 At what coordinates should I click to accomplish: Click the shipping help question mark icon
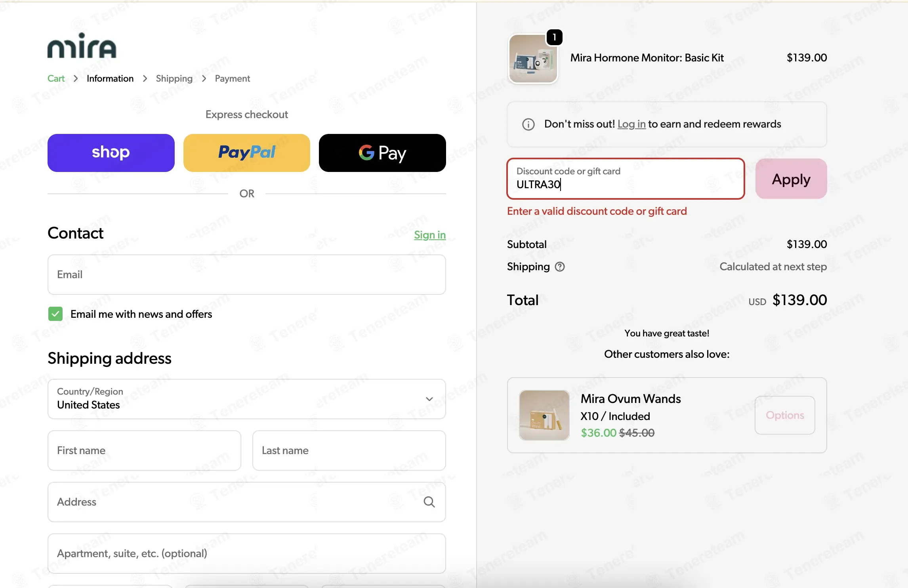560,267
